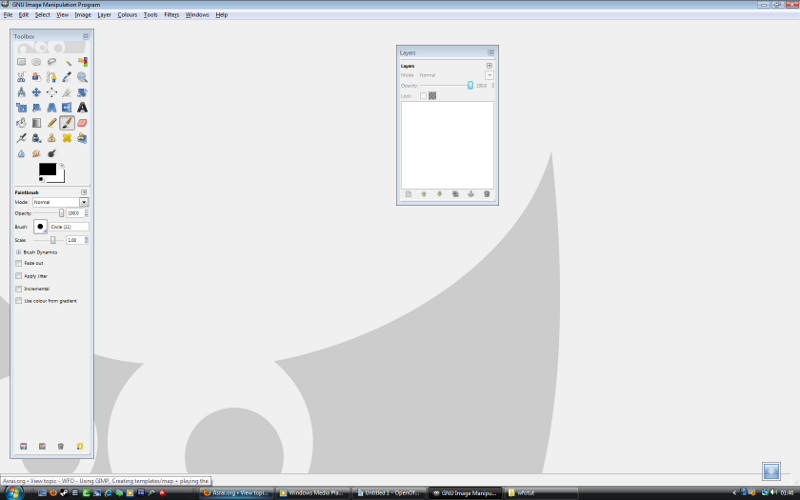Select the Clone stamp tool
The width and height of the screenshot is (800, 500).
click(52, 138)
